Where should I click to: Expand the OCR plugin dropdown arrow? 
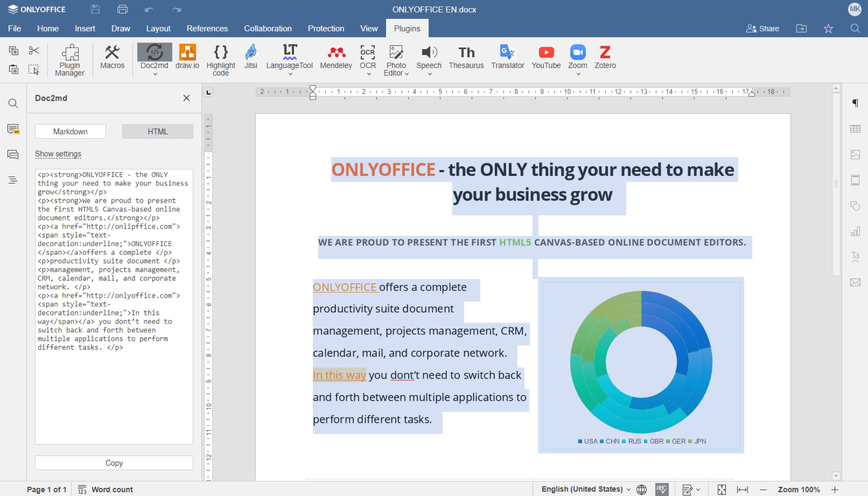tap(369, 74)
